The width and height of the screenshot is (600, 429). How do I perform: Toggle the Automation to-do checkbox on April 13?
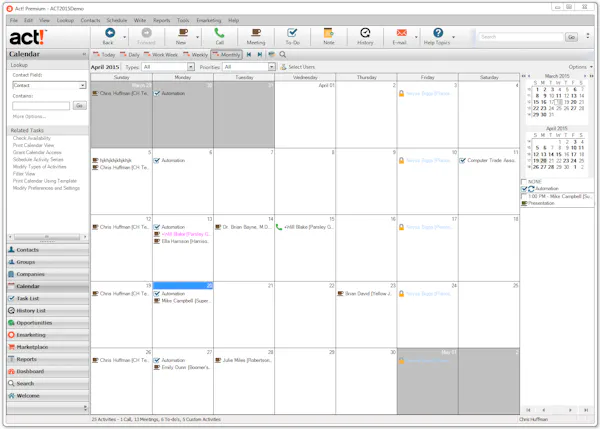point(157,227)
